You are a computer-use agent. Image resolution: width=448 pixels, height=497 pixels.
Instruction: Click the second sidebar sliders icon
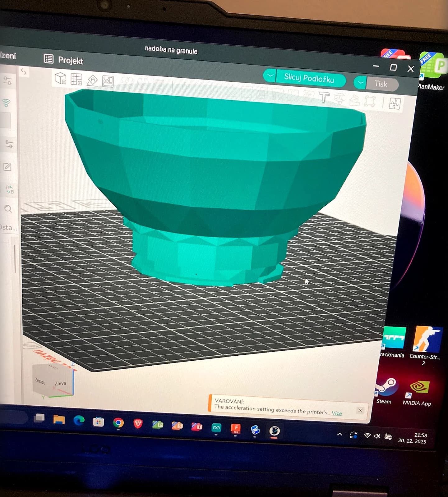pos(9,144)
